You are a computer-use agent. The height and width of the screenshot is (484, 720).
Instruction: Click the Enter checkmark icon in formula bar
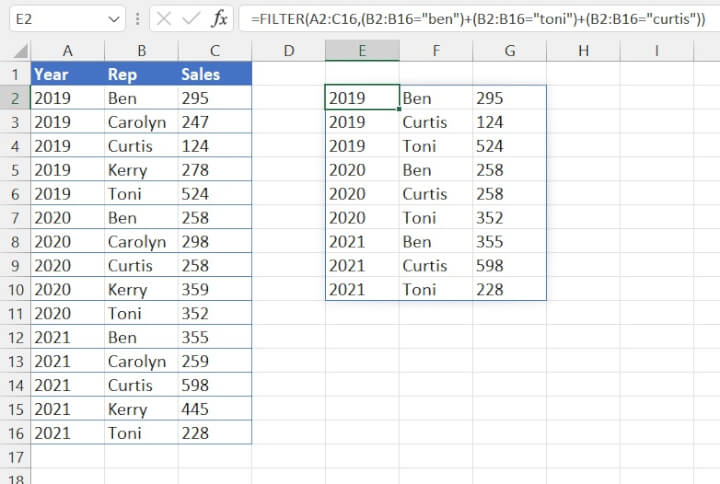pyautogui.click(x=191, y=18)
